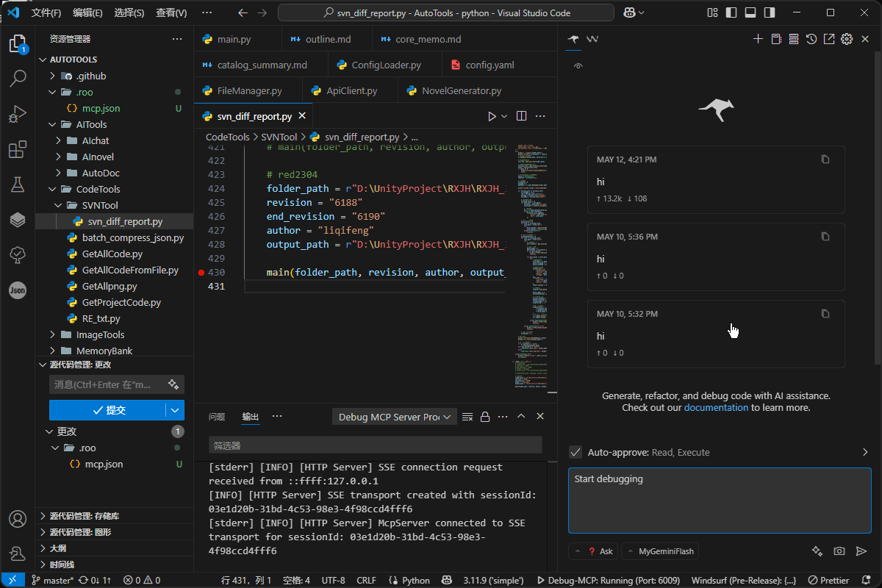This screenshot has height=588, width=882.
Task: Open the Extensions view in the activity bar
Action: tap(18, 150)
